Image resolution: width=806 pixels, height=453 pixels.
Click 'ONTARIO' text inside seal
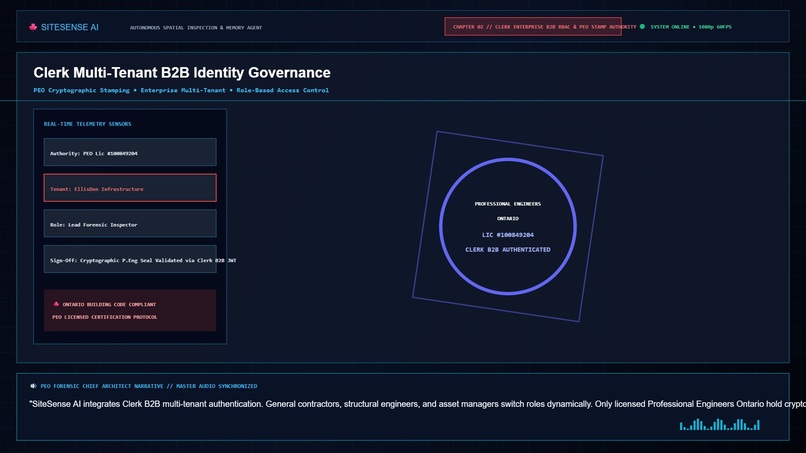(508, 219)
